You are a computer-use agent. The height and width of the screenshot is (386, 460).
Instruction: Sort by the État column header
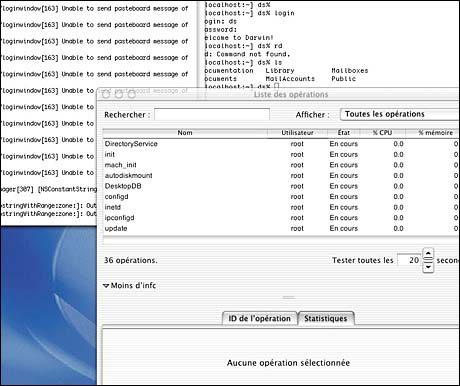pyautogui.click(x=344, y=133)
